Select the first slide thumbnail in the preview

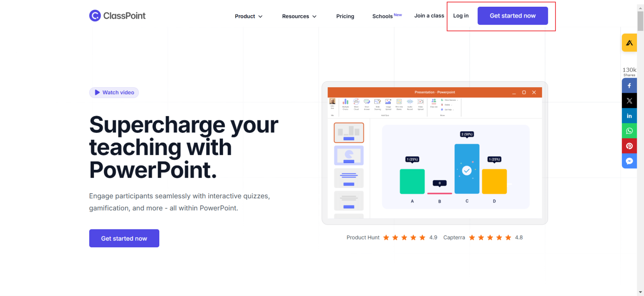[x=349, y=132]
